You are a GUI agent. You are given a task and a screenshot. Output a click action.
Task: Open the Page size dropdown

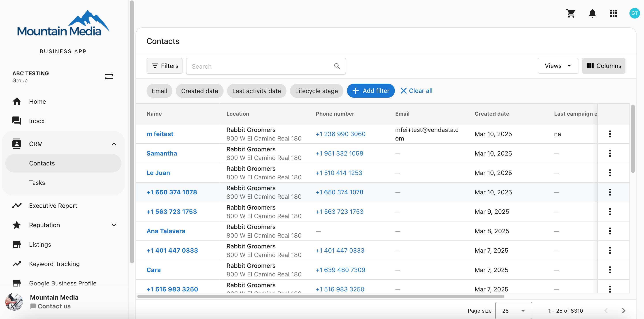click(513, 311)
